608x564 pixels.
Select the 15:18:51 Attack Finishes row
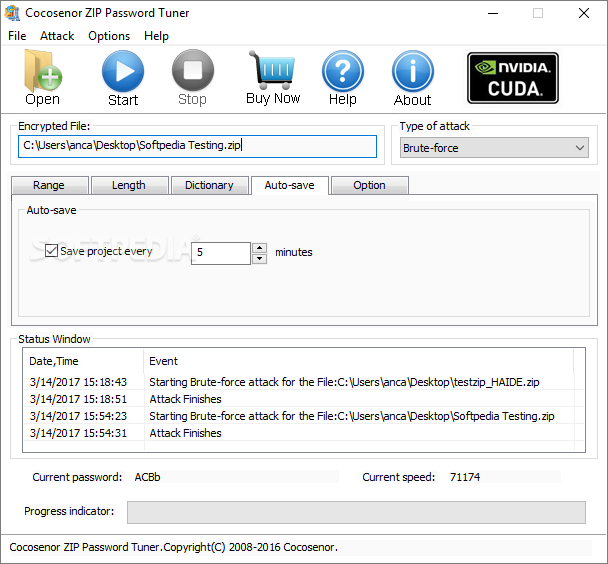(x=304, y=399)
